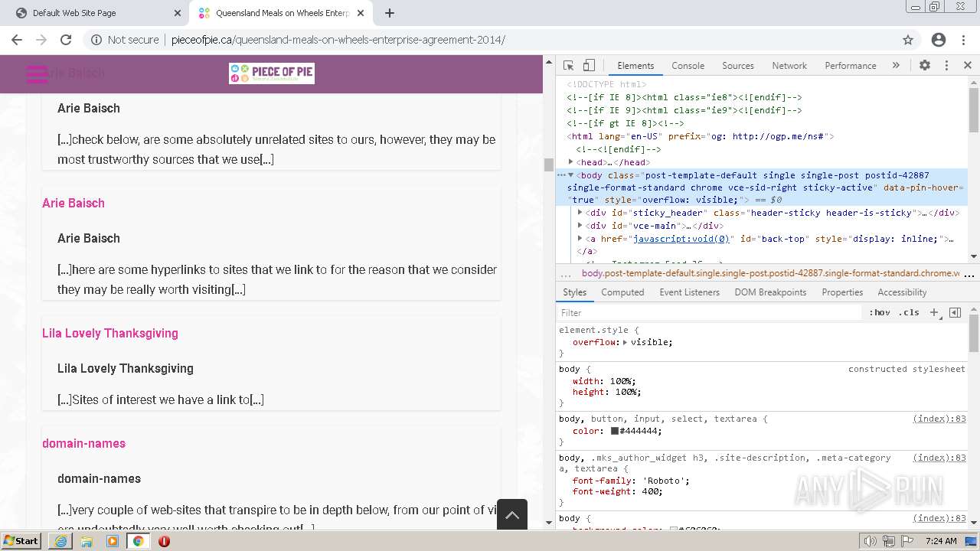
Task: Open body element actions ellipsis
Action: click(561, 175)
